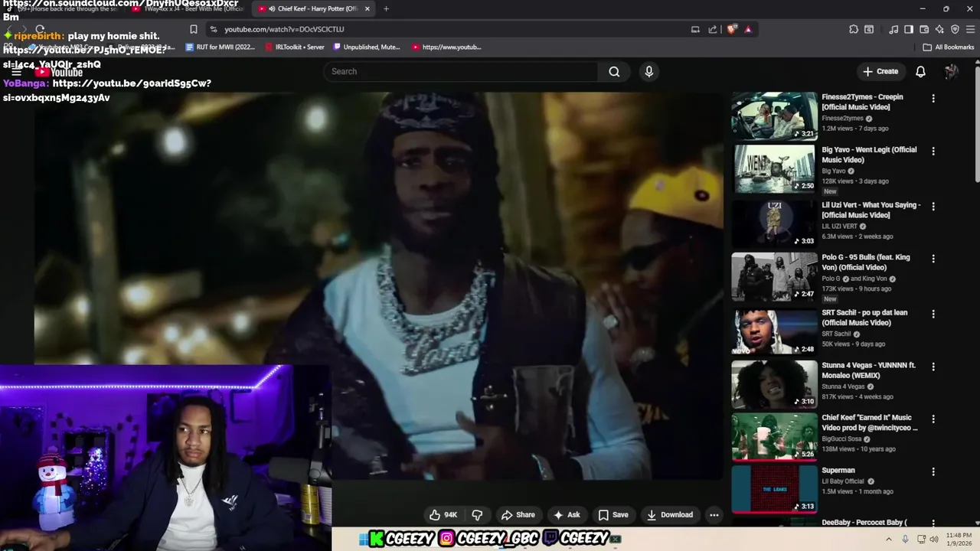Open options menu for Lil Uzi Vert video

click(x=933, y=206)
